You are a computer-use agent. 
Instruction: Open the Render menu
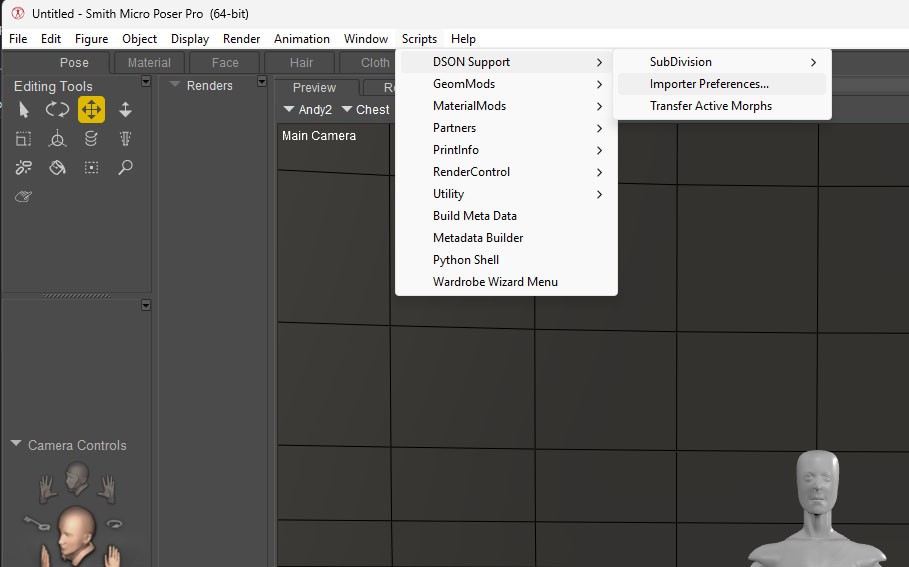pyautogui.click(x=241, y=39)
